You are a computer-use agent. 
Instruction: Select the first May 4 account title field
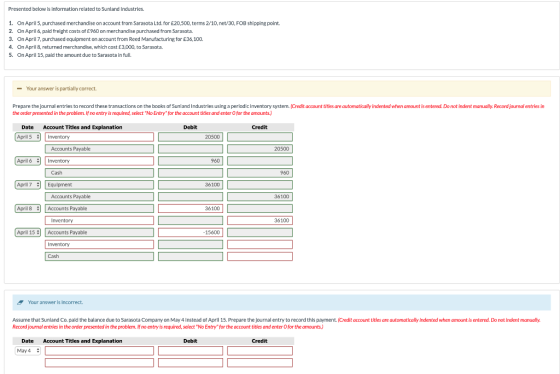click(99, 351)
